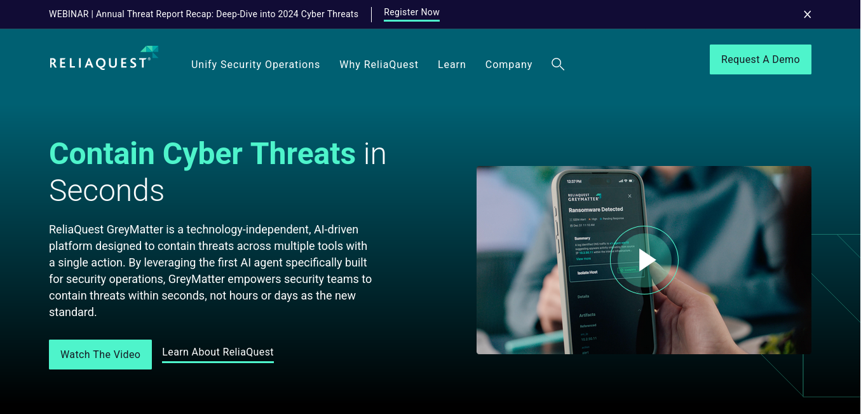The width and height of the screenshot is (868, 414).
Task: Click the webinar Annual Threat Report text
Action: click(203, 14)
